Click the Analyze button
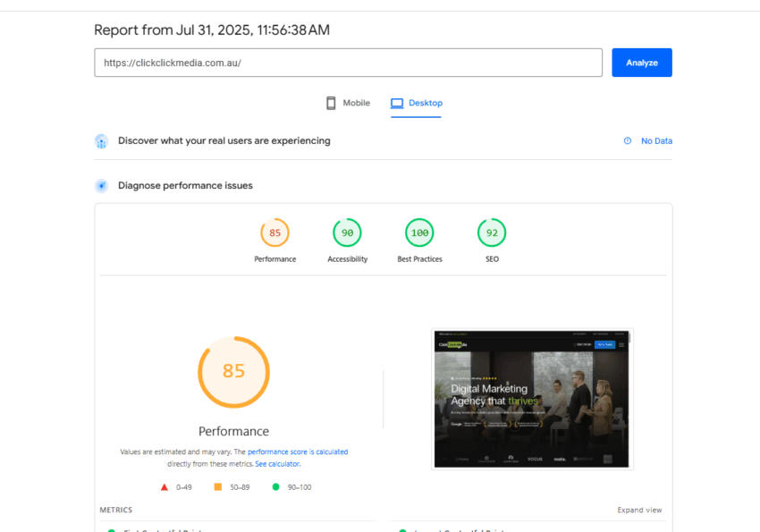This screenshot has height=532, width=760. click(641, 62)
